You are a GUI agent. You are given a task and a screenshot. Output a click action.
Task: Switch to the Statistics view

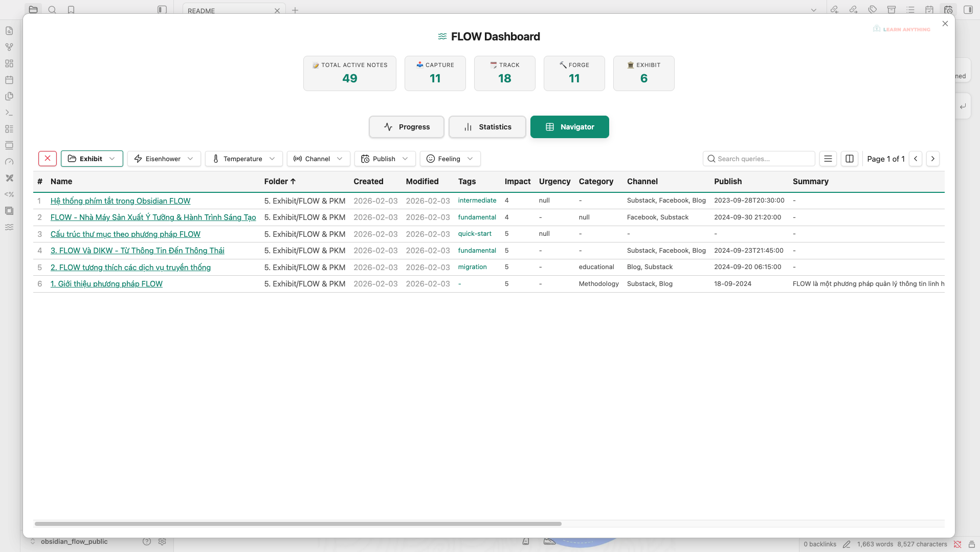click(x=487, y=127)
